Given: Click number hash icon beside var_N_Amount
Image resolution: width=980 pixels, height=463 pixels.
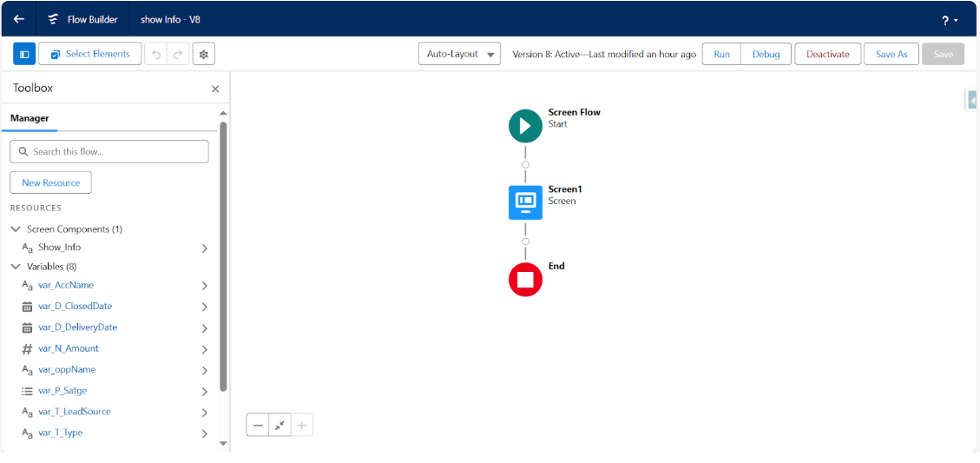Looking at the screenshot, I should click(27, 349).
